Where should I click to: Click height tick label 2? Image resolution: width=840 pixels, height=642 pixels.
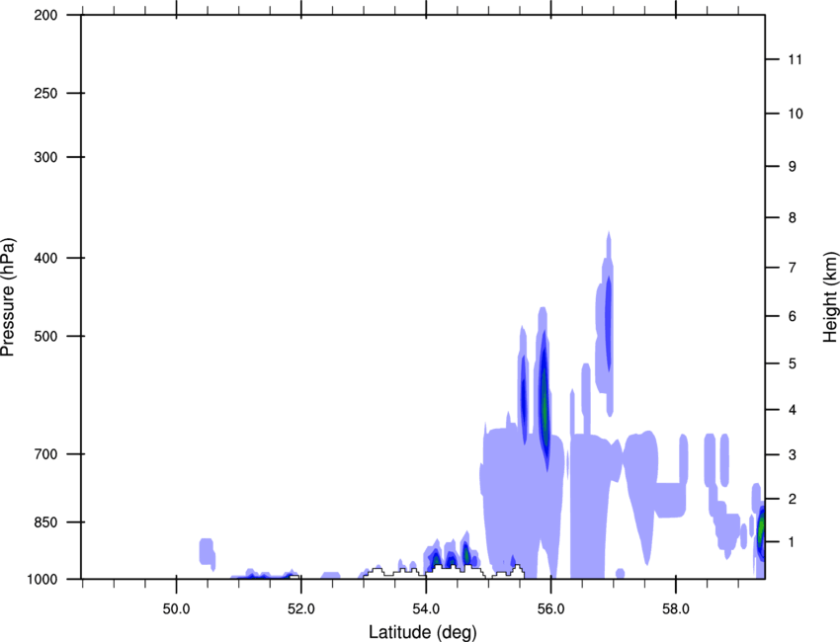tap(792, 499)
